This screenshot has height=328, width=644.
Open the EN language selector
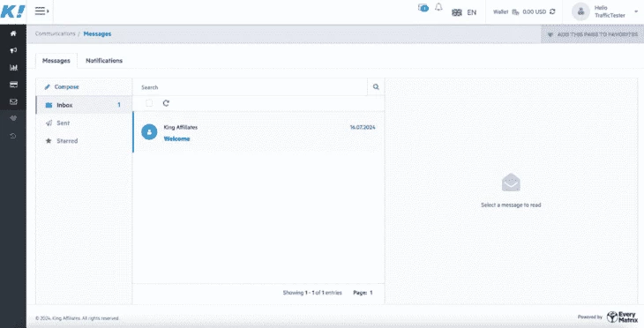point(464,12)
